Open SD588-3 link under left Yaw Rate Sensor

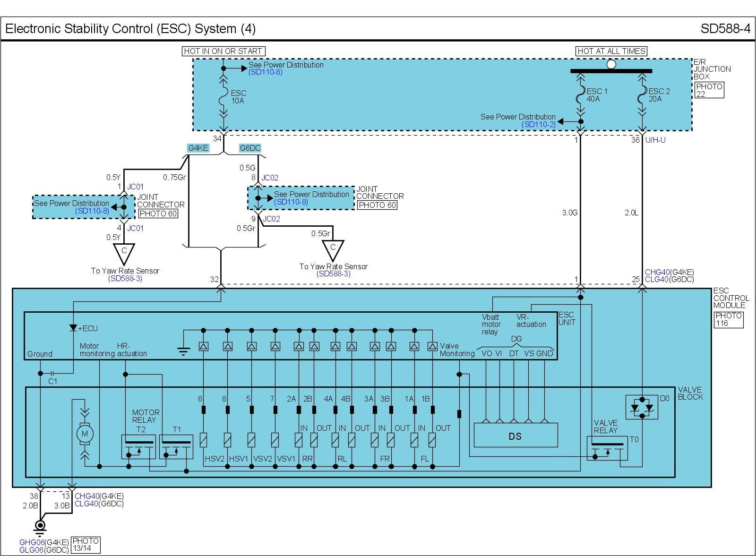pos(125,279)
